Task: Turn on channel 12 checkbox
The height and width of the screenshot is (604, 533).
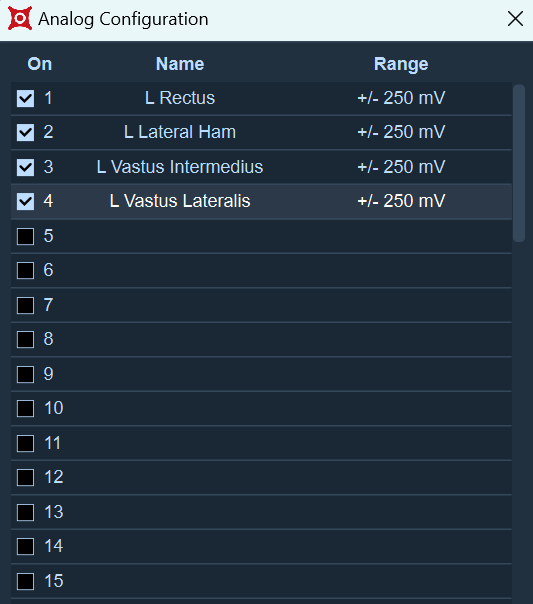Action: [x=25, y=477]
